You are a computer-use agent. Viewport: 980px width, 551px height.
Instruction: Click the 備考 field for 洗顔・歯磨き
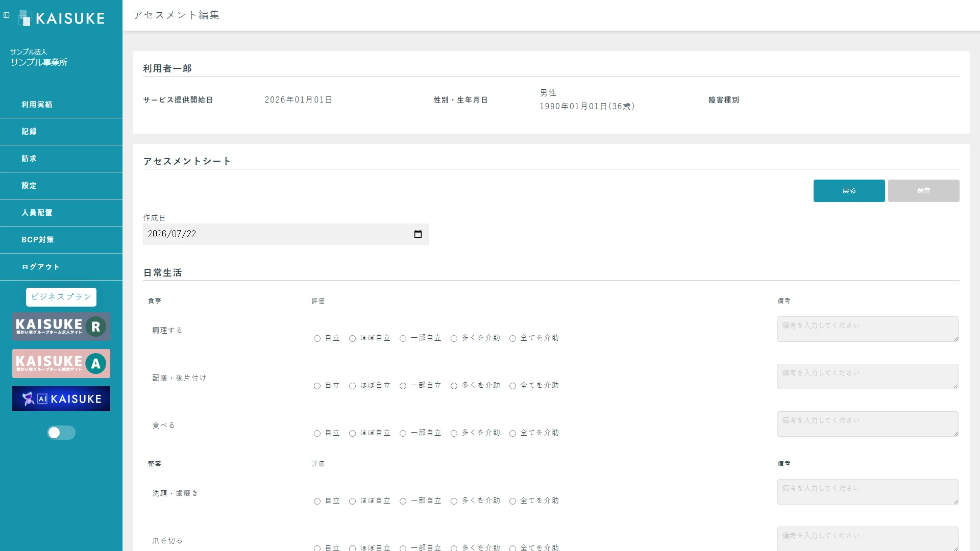[x=868, y=492]
